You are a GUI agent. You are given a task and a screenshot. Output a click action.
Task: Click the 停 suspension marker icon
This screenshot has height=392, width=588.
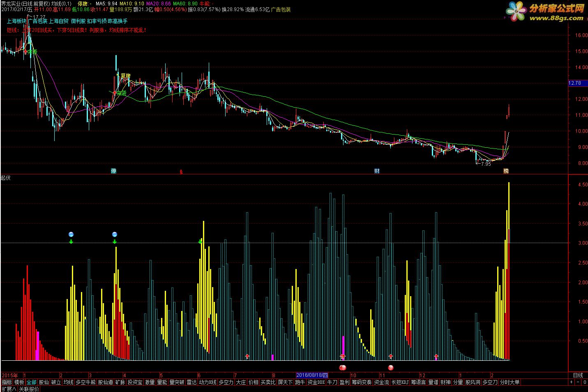114,171
